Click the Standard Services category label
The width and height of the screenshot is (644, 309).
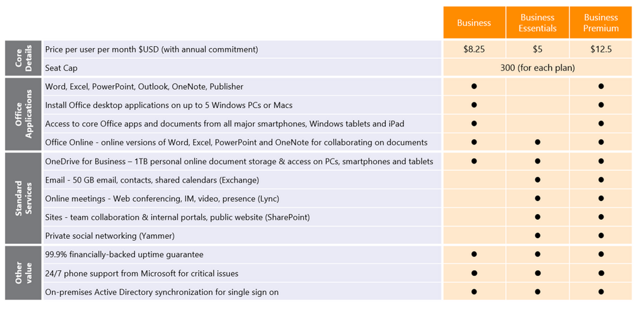pos(23,198)
